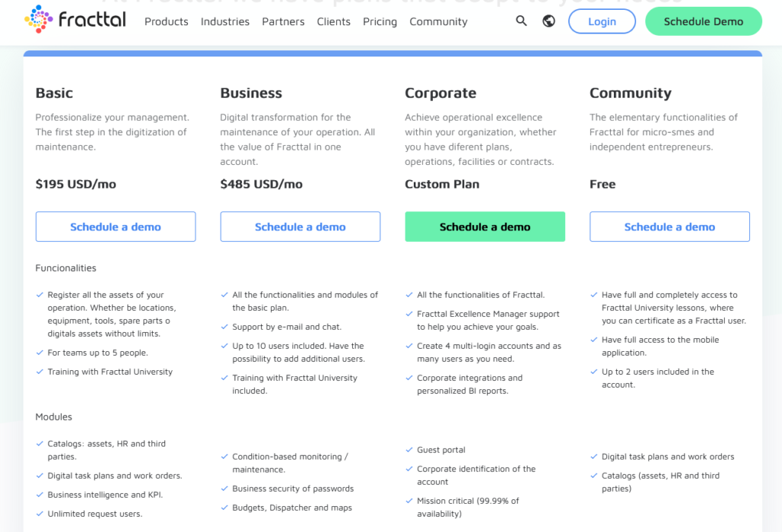Click 'Up to 10 users included' item
Image resolution: width=782 pixels, height=532 pixels.
click(299, 352)
